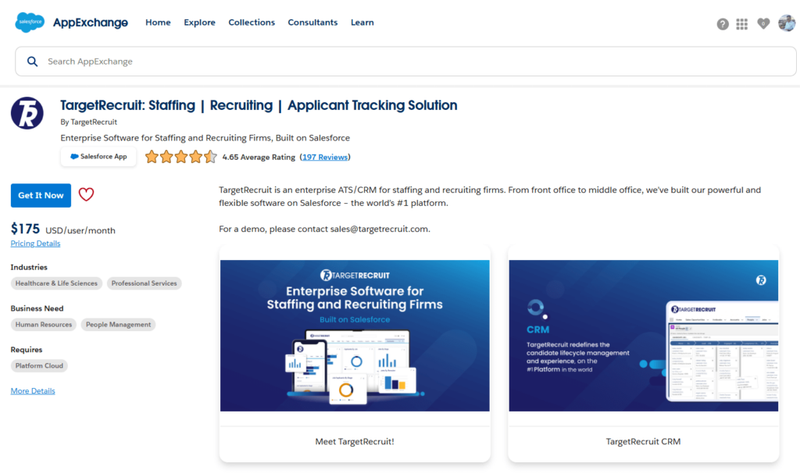
Task: Click the Requires heading
Action: tap(27, 350)
